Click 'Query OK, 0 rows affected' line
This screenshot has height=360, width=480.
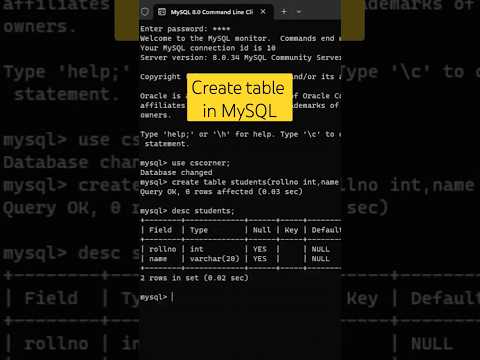pos(221,192)
